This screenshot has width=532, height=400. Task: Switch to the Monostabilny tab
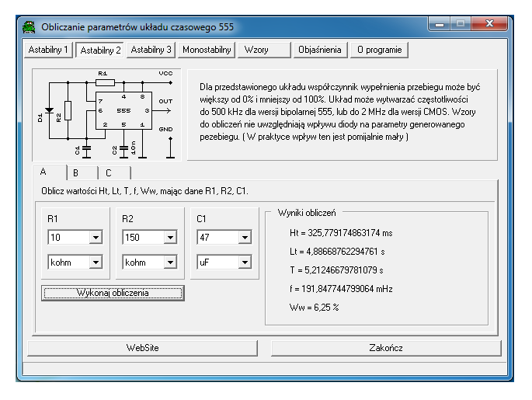[207, 50]
